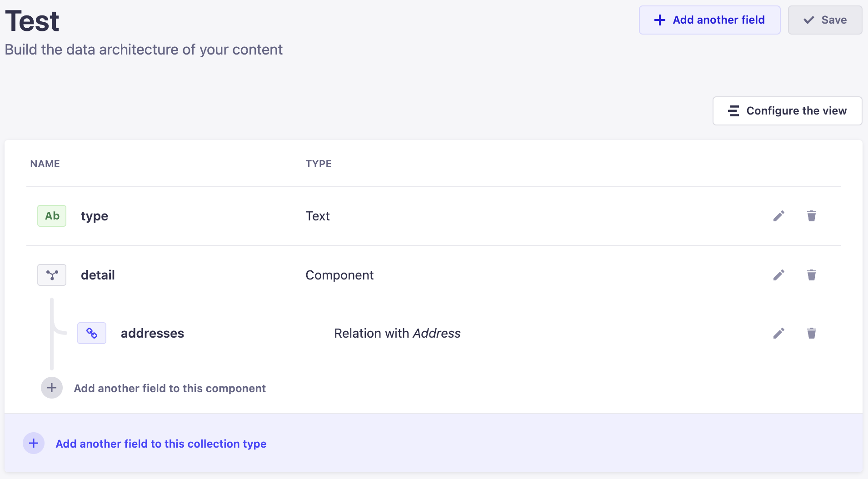868x479 pixels.
Task: Edit the type field with pencil icon
Action: pyautogui.click(x=779, y=216)
